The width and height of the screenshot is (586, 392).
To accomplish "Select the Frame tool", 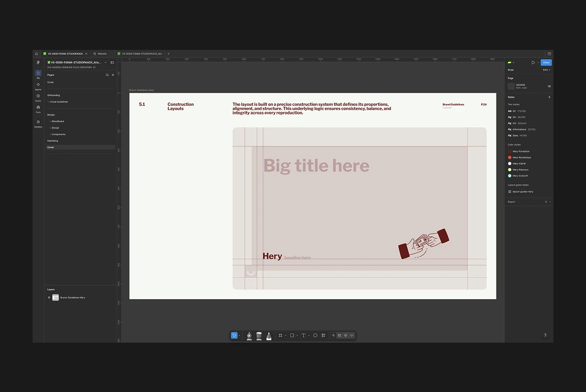I will pos(281,335).
